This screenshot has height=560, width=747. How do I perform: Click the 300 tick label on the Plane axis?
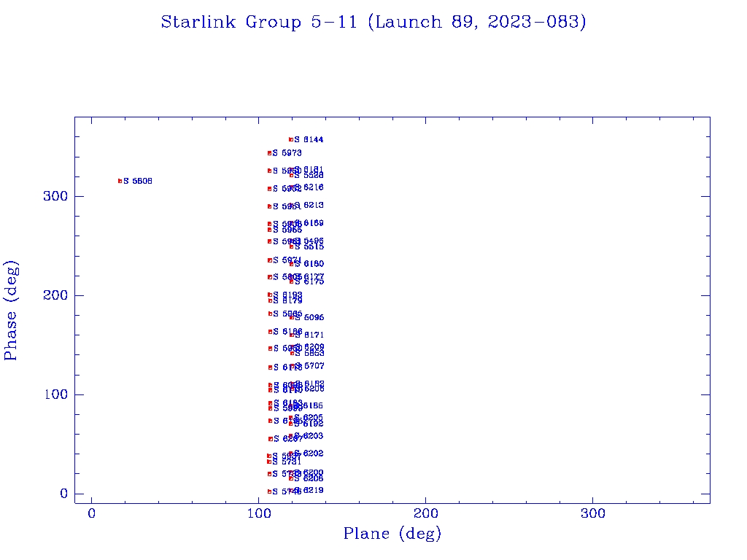[x=592, y=513]
